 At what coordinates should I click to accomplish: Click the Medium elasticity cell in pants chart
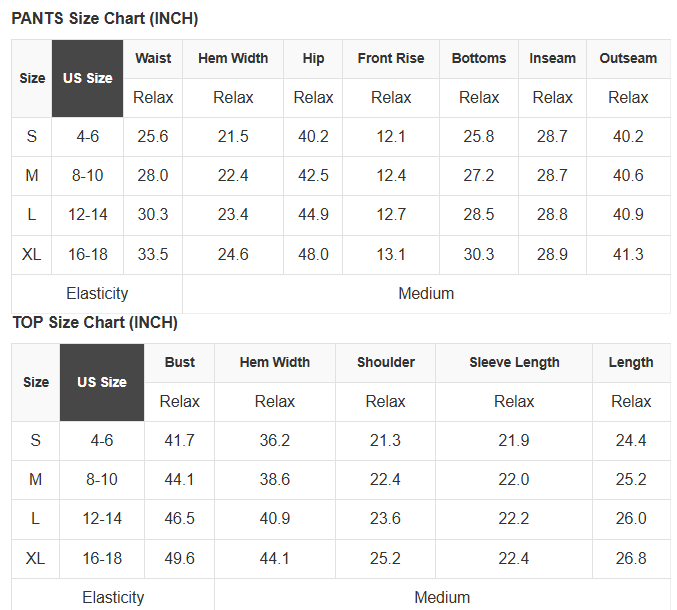[426, 294]
